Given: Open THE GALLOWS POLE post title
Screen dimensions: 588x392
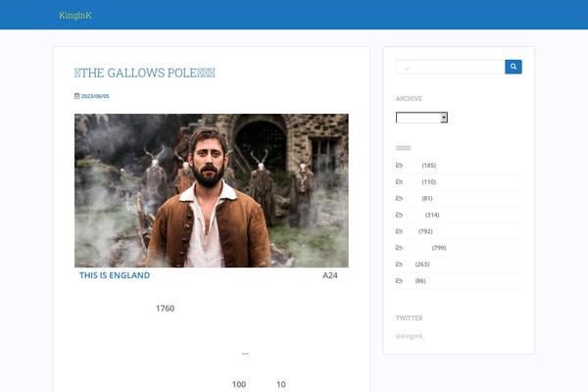Looking at the screenshot, I should click(x=145, y=73).
